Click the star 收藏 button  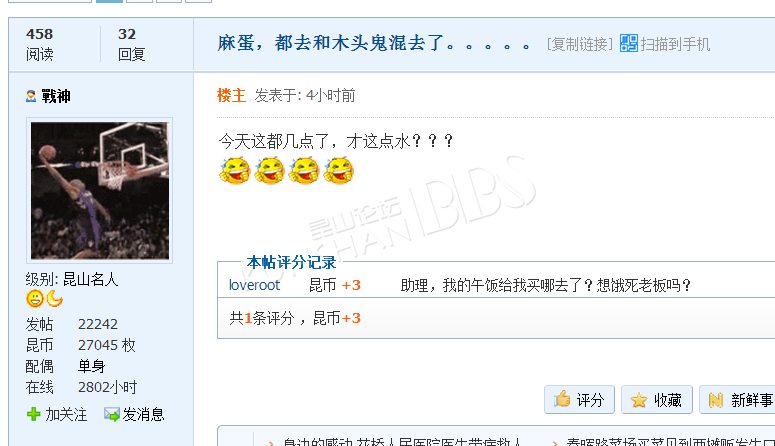pos(657,400)
